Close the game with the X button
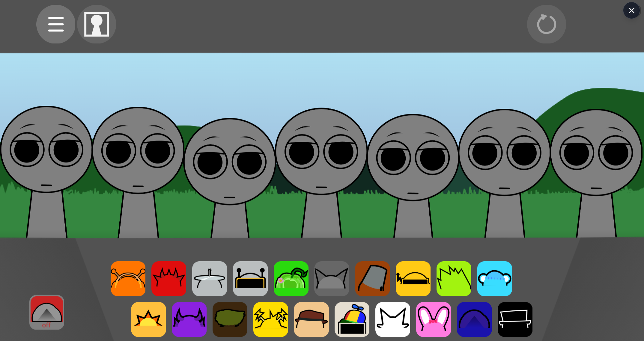The image size is (644, 341). tap(631, 10)
